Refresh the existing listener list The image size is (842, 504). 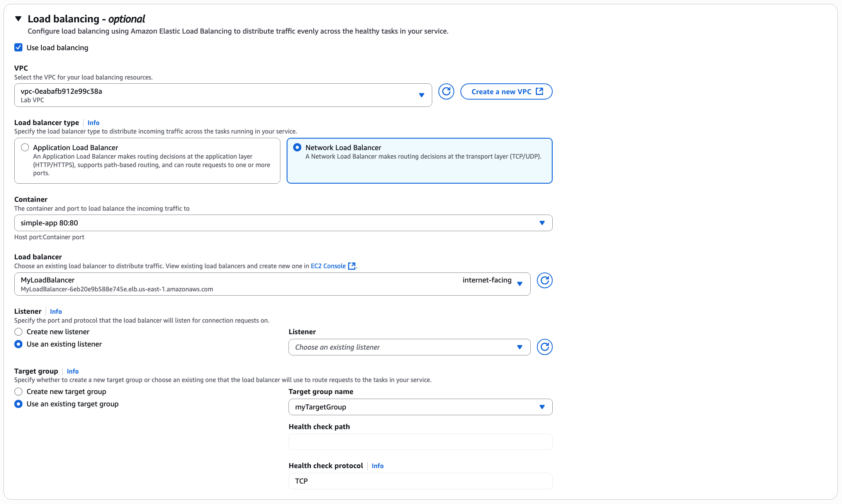[x=545, y=347]
